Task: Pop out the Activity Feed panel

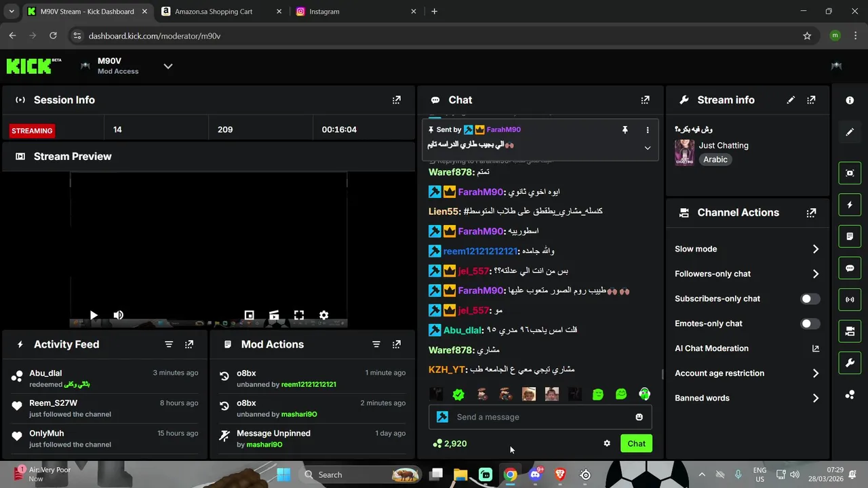Action: 189,344
